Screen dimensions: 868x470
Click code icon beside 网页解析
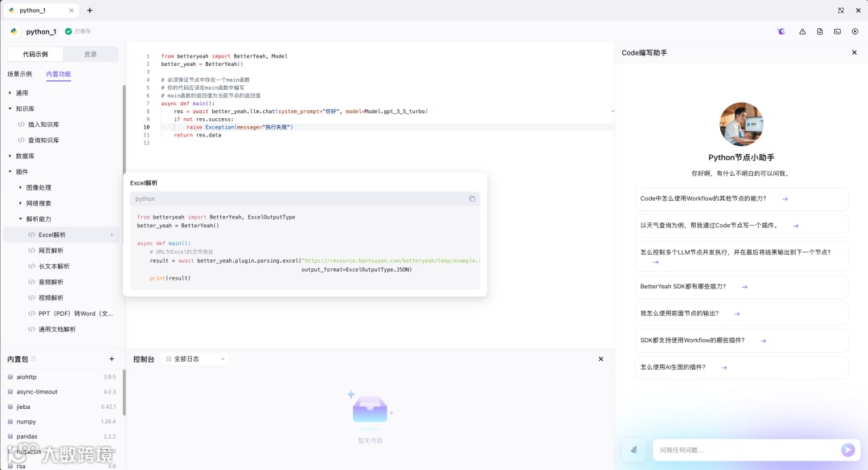pyautogui.click(x=31, y=251)
